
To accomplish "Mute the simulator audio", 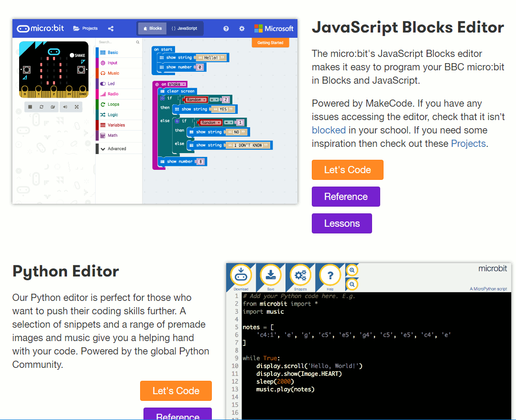I will 65,107.
